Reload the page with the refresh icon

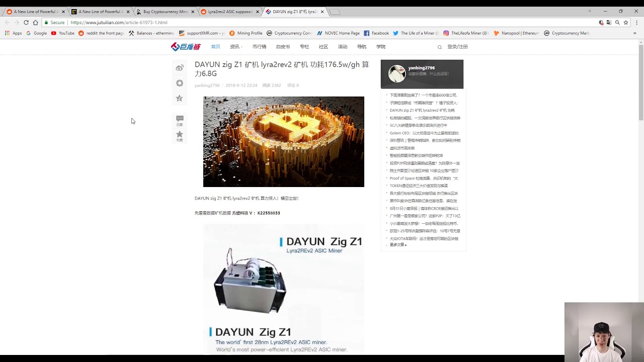(x=26, y=23)
